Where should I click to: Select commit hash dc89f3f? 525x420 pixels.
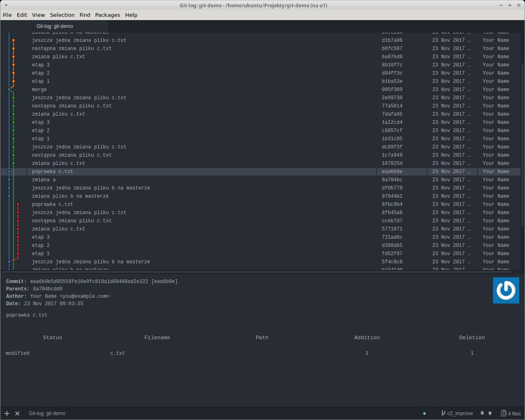coord(392,147)
